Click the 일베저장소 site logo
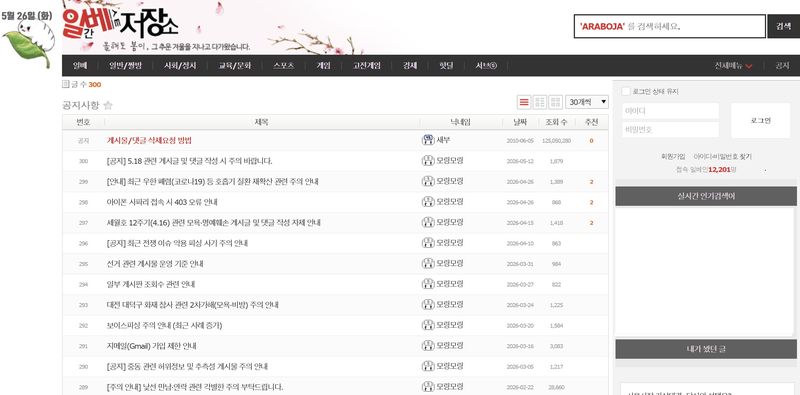 tap(120, 24)
